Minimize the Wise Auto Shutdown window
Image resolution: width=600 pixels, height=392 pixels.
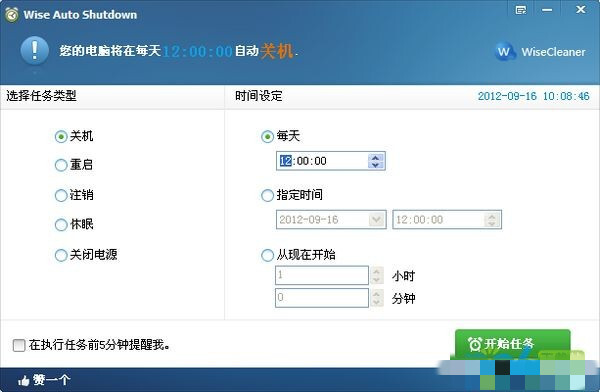click(547, 10)
